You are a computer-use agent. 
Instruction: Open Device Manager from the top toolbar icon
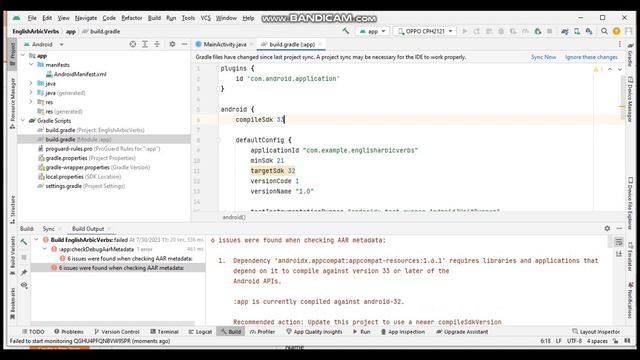tap(577, 31)
